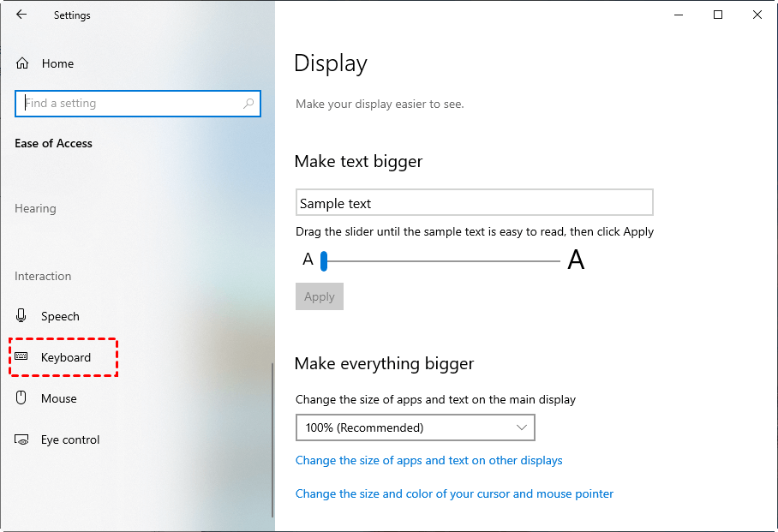778x532 pixels.
Task: Click the sidebar vertical scrollbar
Action: point(272,440)
